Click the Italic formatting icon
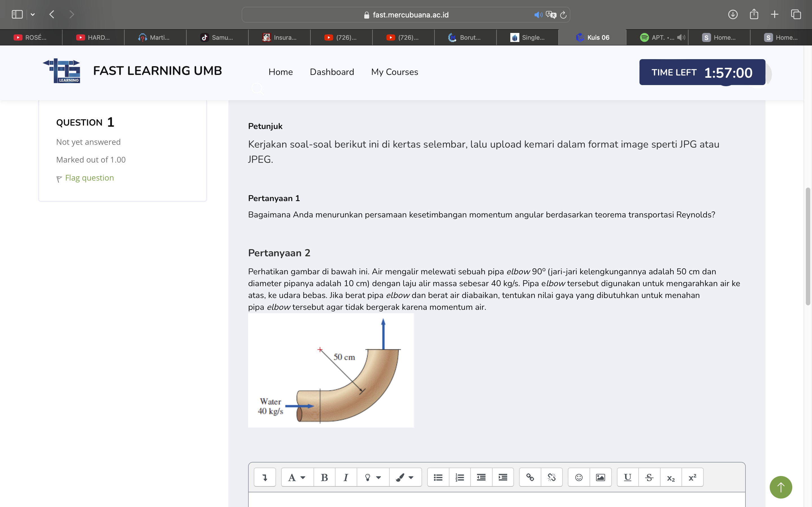This screenshot has height=507, width=812. tap(345, 478)
